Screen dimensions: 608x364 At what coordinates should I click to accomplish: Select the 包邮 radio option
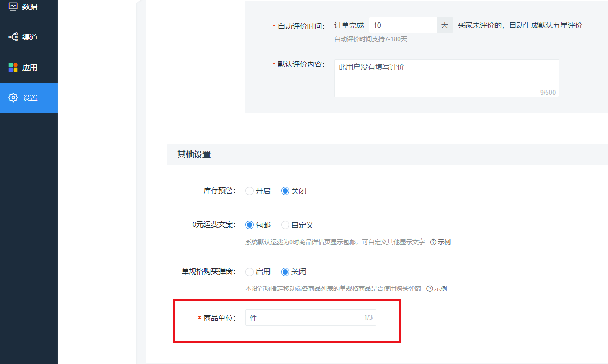(x=249, y=225)
